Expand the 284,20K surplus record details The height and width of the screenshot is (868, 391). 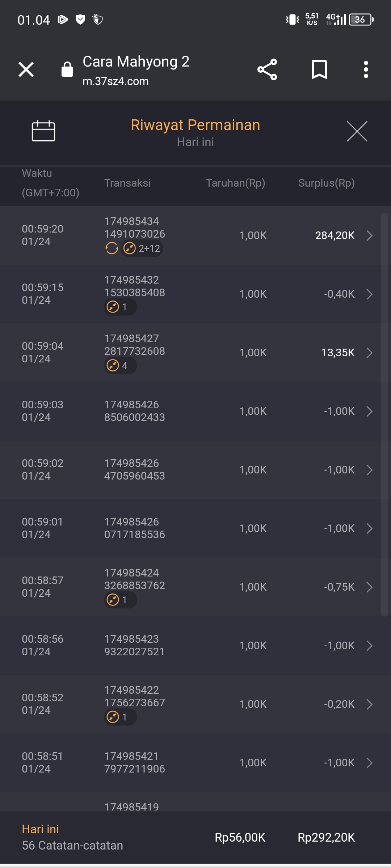point(369,235)
